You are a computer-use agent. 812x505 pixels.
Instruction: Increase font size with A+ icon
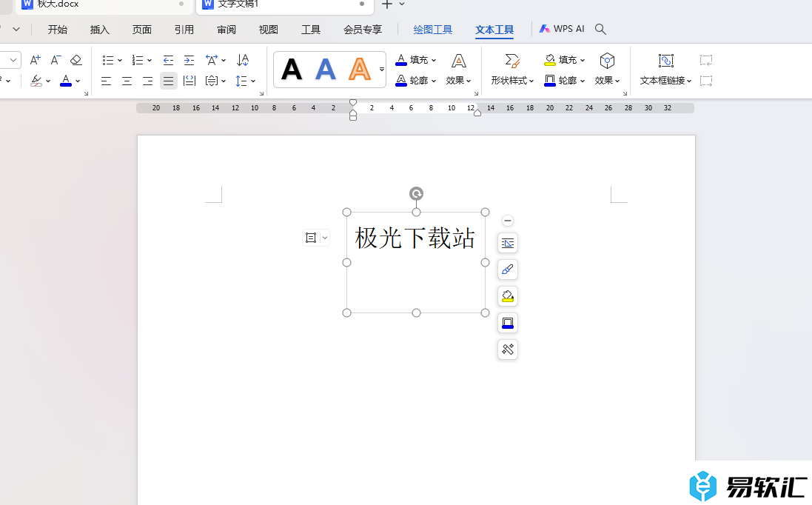tap(35, 60)
